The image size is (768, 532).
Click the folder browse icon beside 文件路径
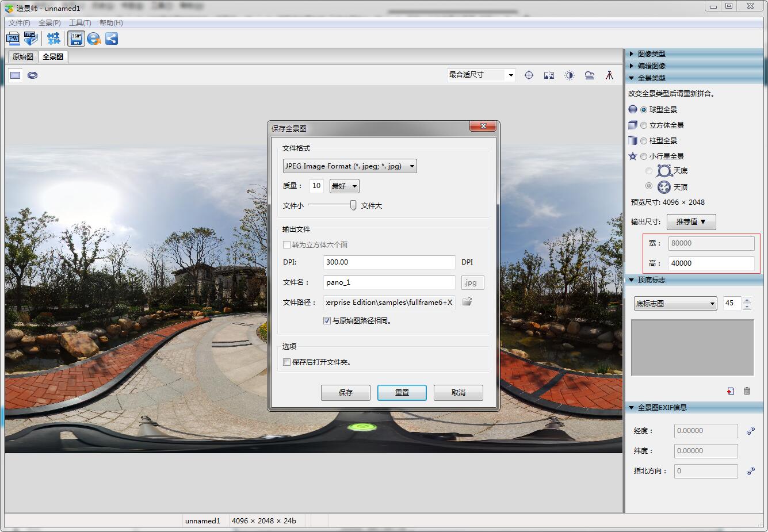[x=467, y=302]
